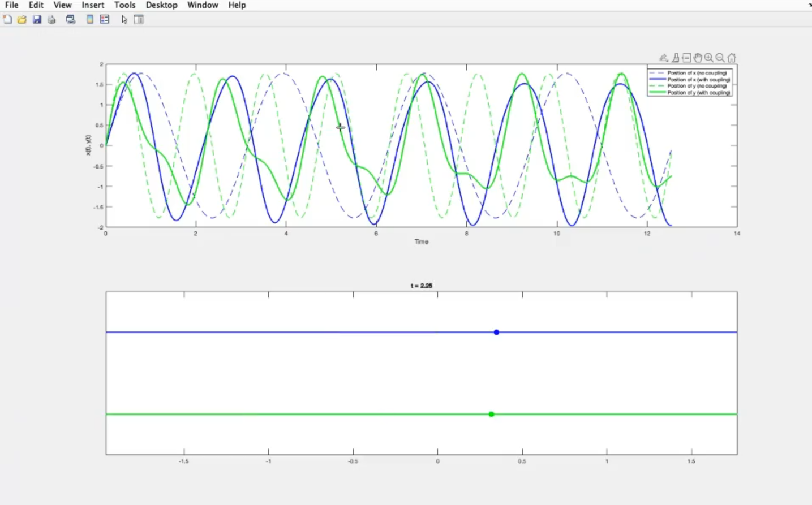The height and width of the screenshot is (505, 812).
Task: Open the File menu
Action: click(x=11, y=5)
